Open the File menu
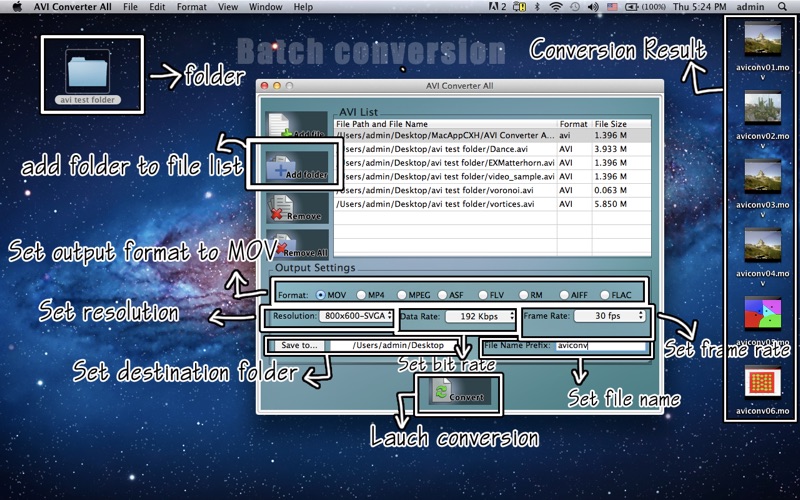Screen dimensions: 800x500 (131, 7)
